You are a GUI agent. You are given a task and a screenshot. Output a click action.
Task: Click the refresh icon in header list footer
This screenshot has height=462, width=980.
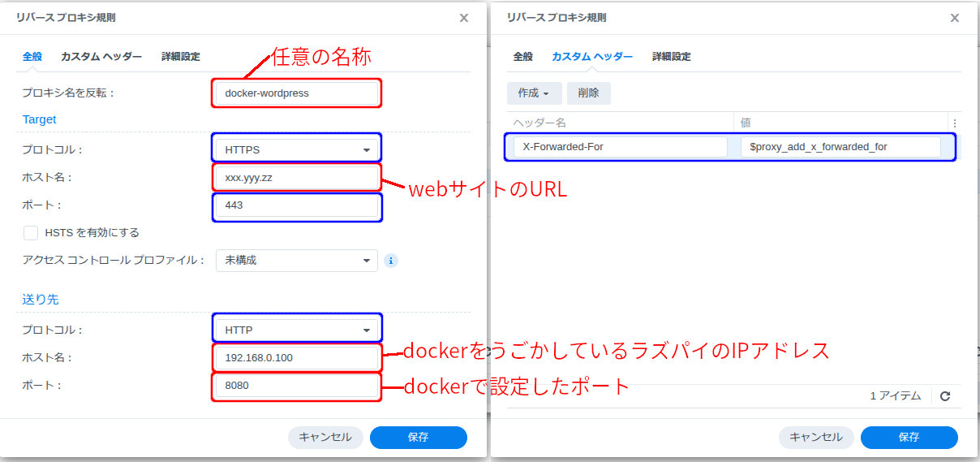(944, 396)
